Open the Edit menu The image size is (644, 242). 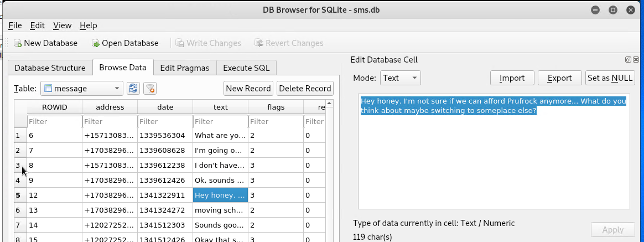click(38, 25)
